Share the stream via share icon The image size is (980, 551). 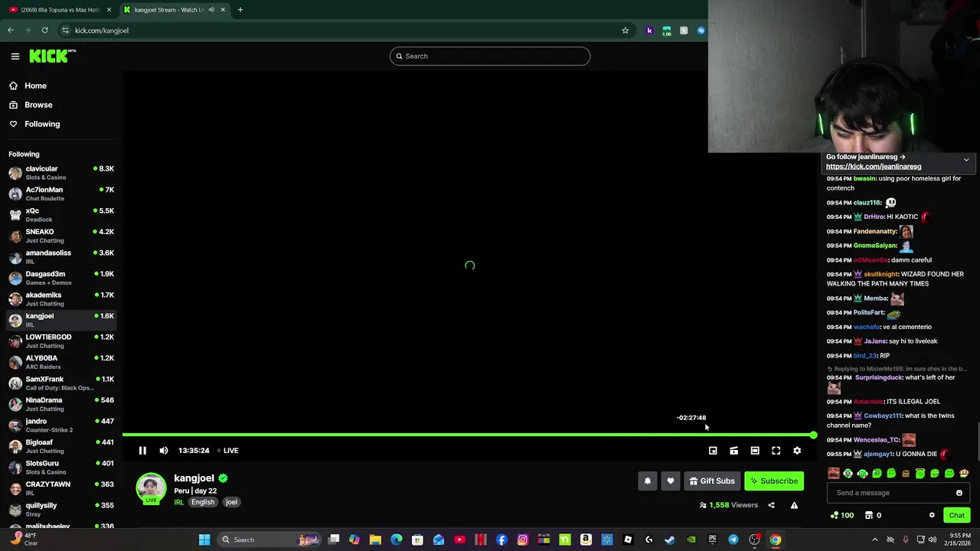click(771, 505)
